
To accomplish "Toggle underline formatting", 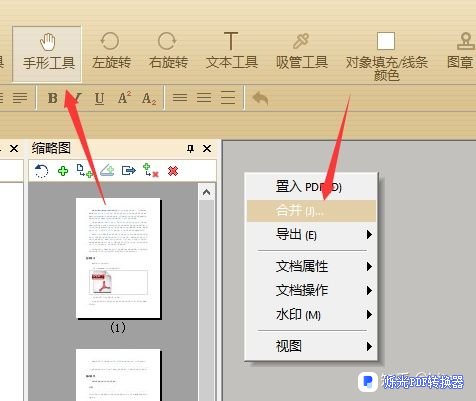I will click(x=99, y=98).
